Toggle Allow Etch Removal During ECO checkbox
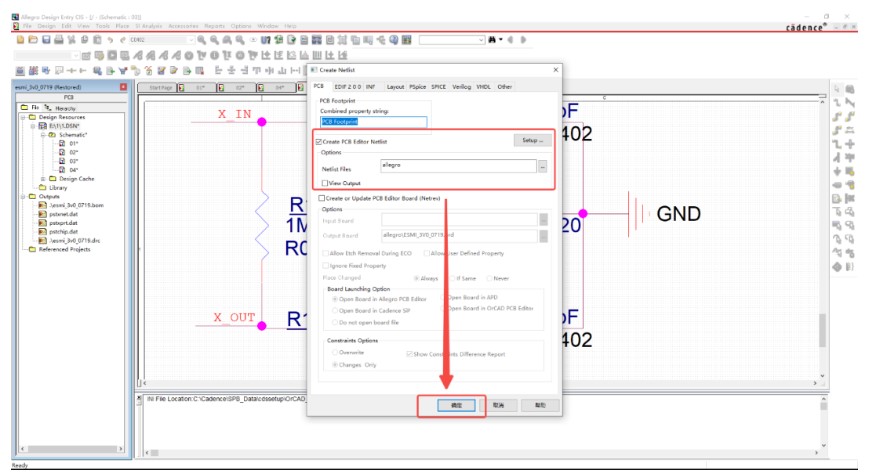The image size is (871, 475). 326,253
